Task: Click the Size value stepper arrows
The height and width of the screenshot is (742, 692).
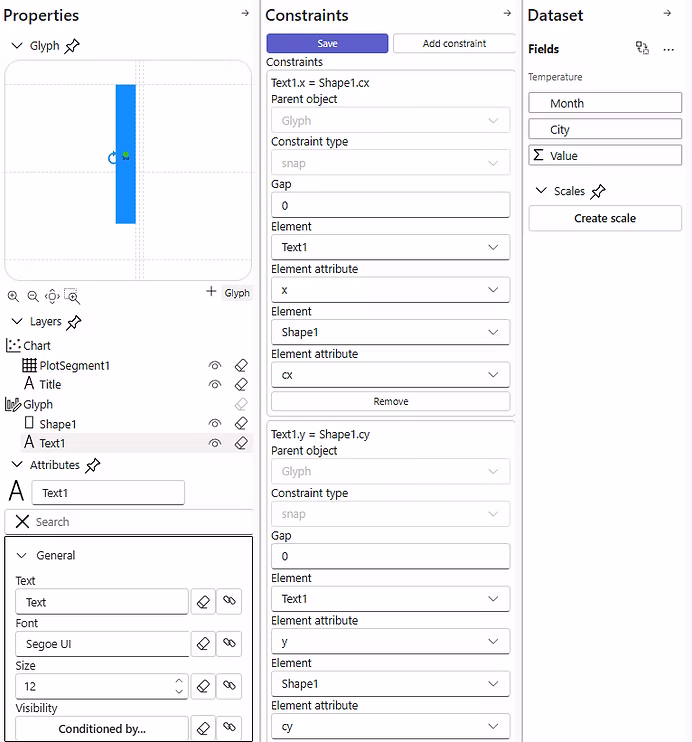Action: [179, 686]
